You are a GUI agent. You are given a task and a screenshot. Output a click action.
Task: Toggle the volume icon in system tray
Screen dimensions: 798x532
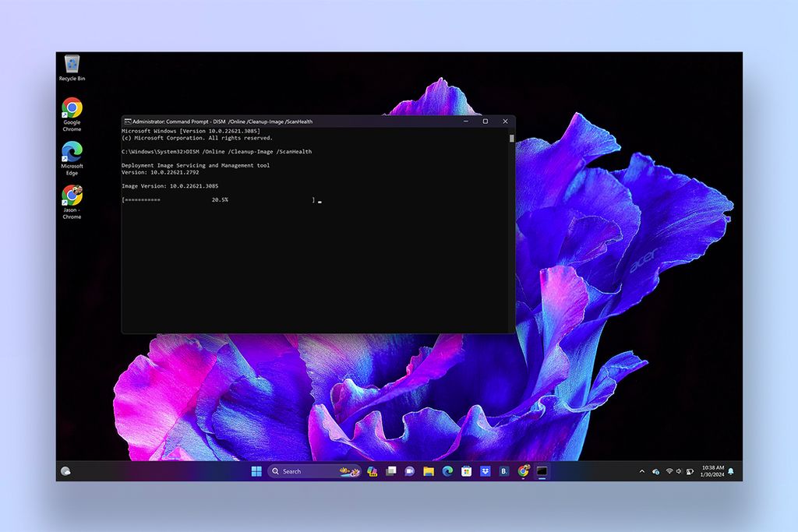pyautogui.click(x=679, y=471)
